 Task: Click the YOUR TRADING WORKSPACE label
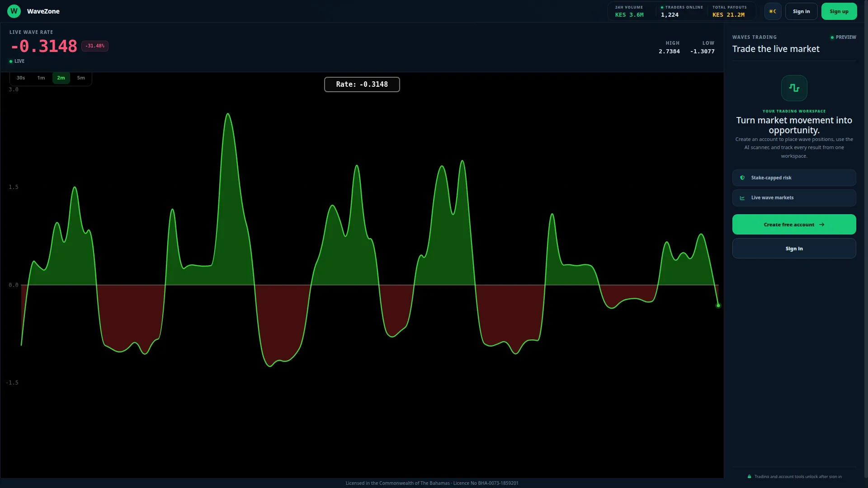pyautogui.click(x=794, y=111)
